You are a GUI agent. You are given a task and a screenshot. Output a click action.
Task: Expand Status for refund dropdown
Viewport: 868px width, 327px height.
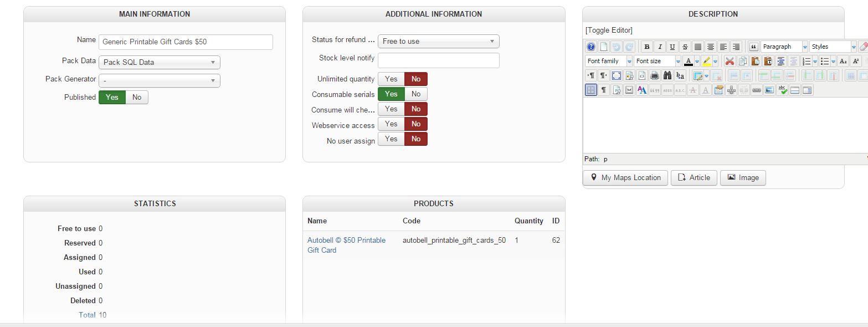[438, 42]
